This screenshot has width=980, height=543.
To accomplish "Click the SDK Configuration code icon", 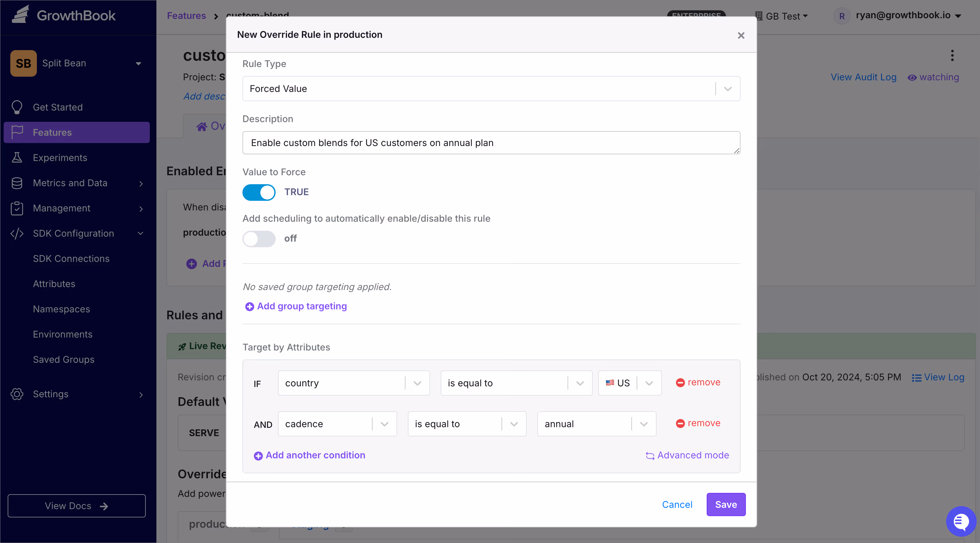I will pos(16,233).
